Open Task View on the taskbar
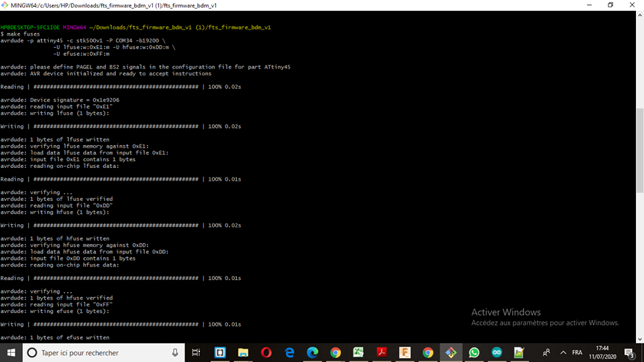644x362 pixels. click(x=196, y=353)
